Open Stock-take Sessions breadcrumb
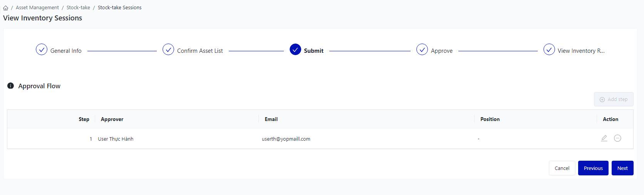 119,8
